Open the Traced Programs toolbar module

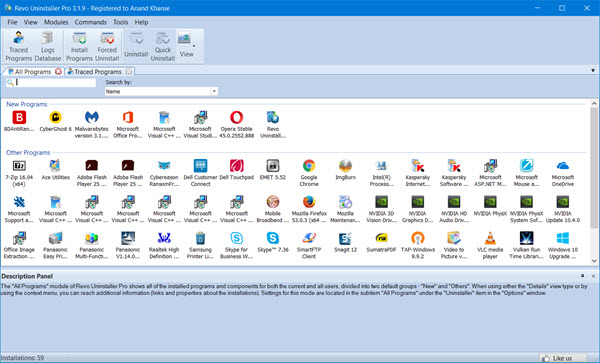click(x=18, y=46)
